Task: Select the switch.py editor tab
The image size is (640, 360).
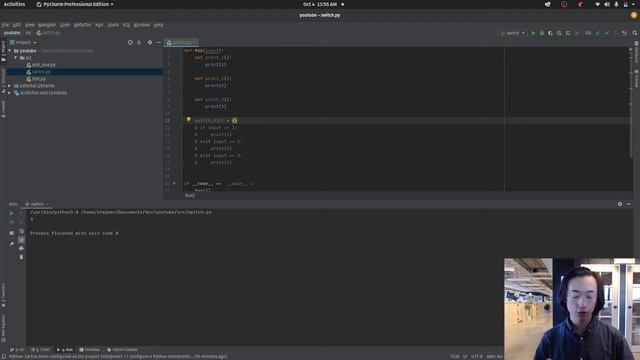Action: tap(181, 42)
